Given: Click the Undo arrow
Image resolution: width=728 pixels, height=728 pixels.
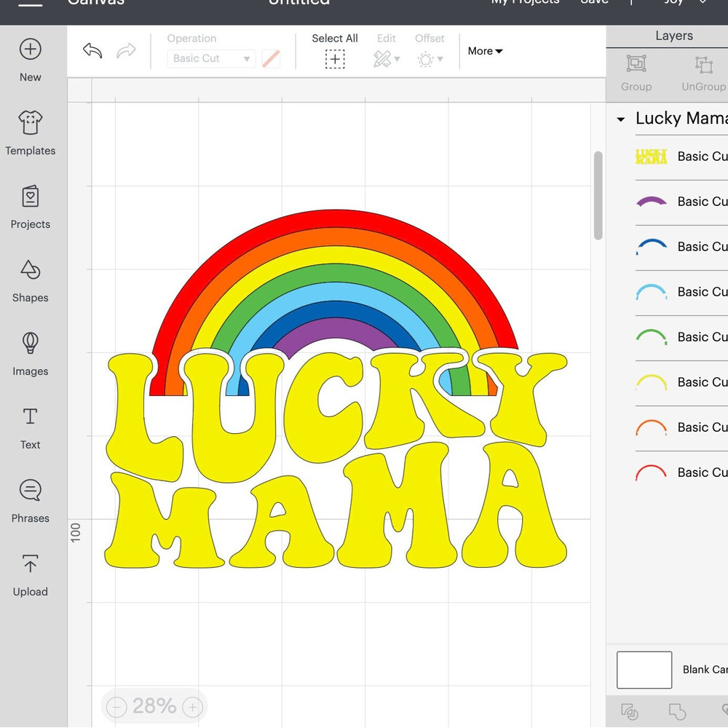Looking at the screenshot, I should [92, 51].
